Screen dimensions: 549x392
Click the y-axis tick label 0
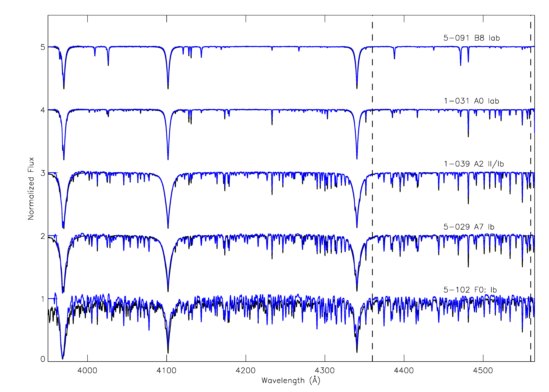tap(43, 359)
